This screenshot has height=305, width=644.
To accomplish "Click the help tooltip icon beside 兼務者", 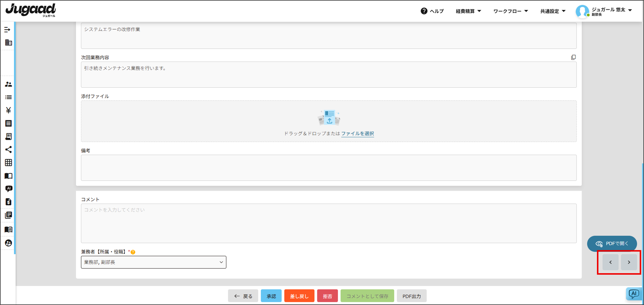I will coord(133,252).
